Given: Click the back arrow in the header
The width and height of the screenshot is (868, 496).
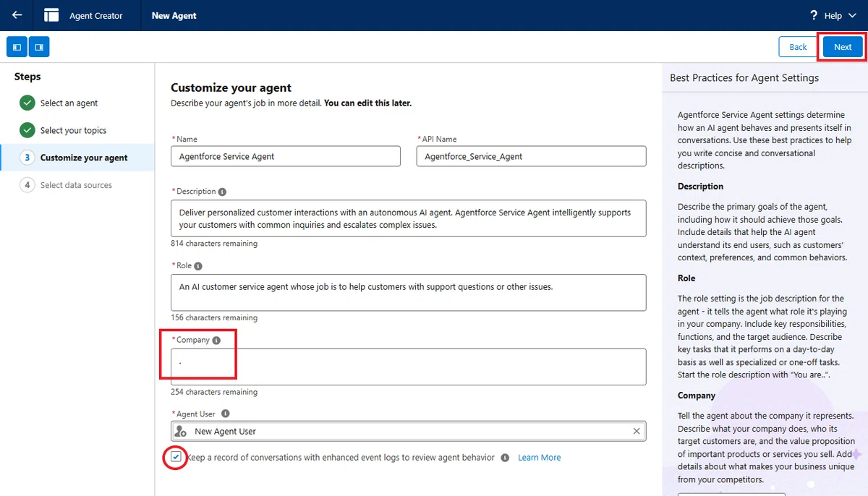Looking at the screenshot, I should click(x=17, y=15).
